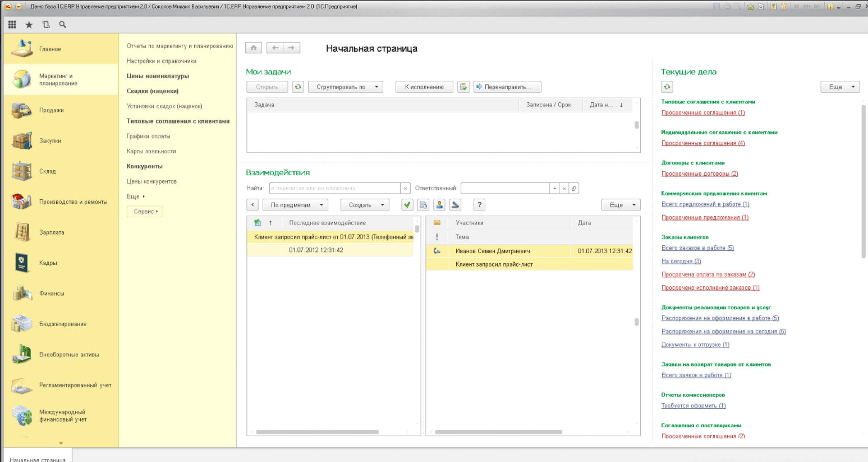The height and width of the screenshot is (462, 868).
Task: Click the magnifier search icon in top toolbar
Action: click(63, 25)
